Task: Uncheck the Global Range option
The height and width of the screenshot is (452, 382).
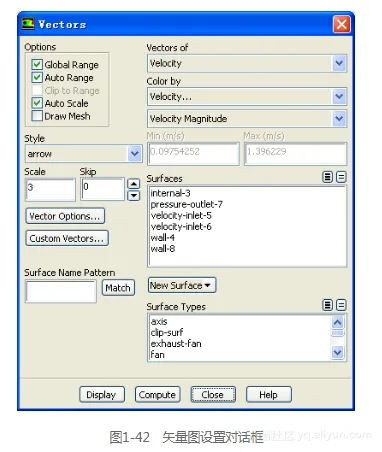Action: [x=37, y=64]
